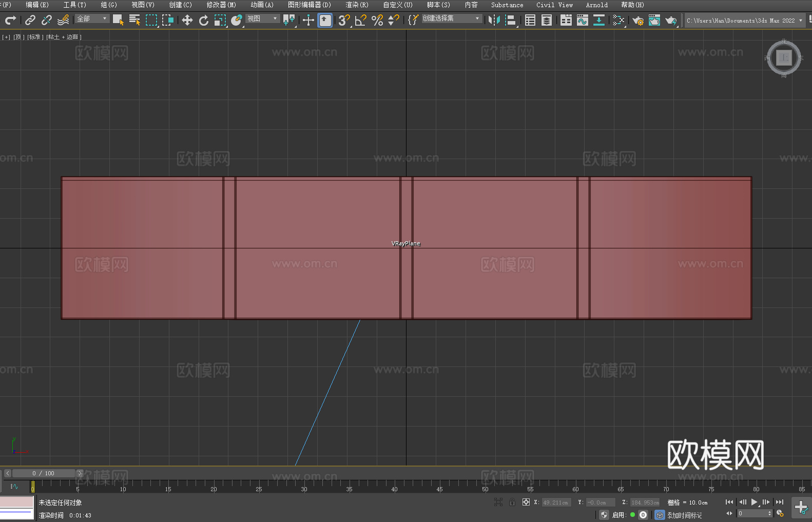Toggle the Layer Explorer icon
812x522 pixels.
(547, 20)
